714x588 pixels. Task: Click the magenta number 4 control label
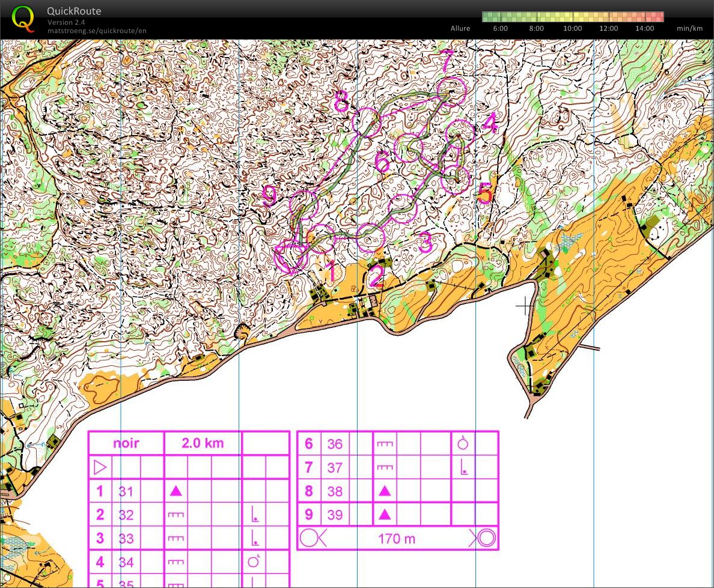point(490,124)
